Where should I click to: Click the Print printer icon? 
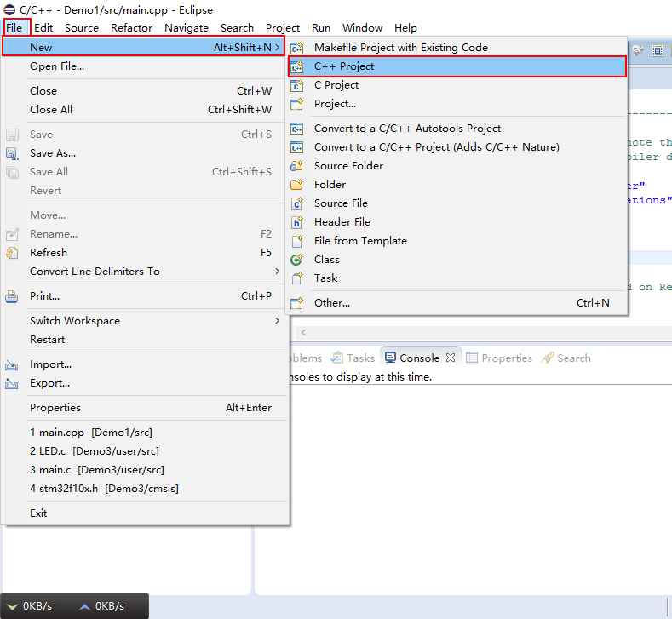pos(12,296)
